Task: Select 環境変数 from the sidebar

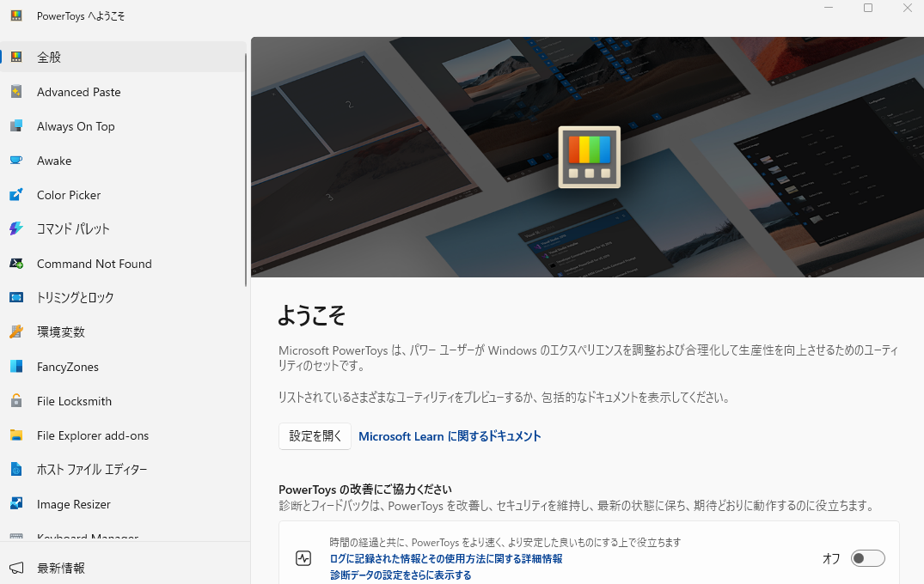Action: click(60, 332)
